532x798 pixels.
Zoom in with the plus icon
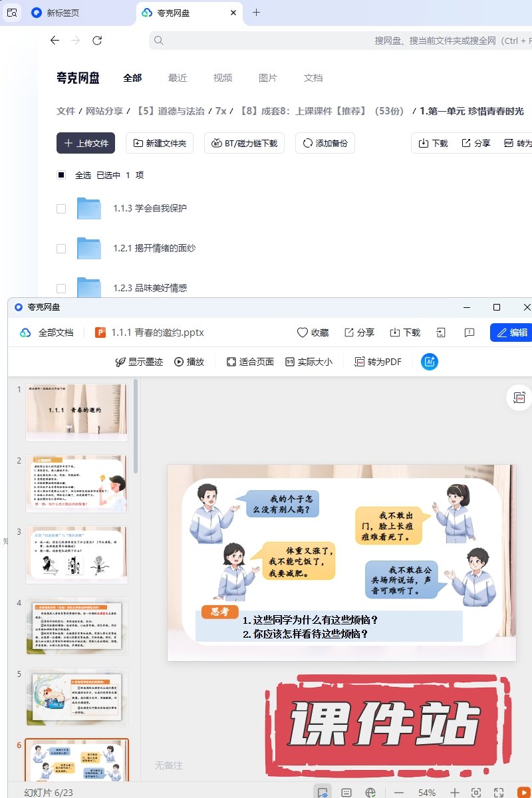[455, 793]
